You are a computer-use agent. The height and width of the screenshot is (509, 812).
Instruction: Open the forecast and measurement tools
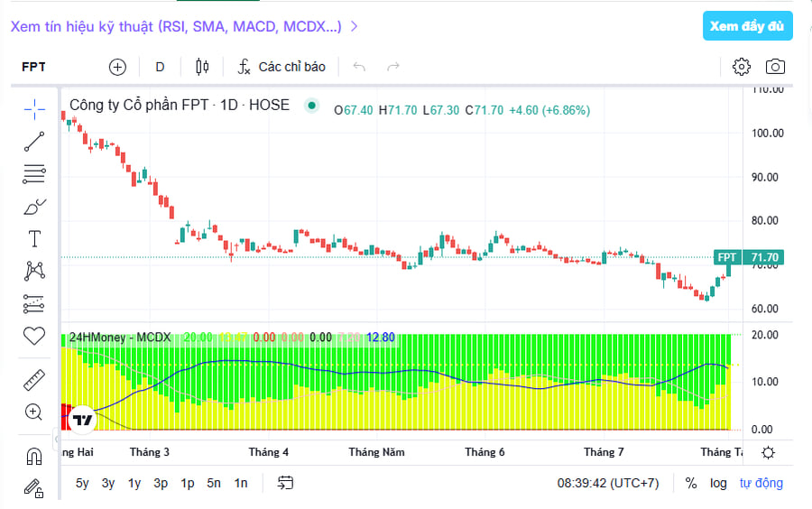(34, 304)
